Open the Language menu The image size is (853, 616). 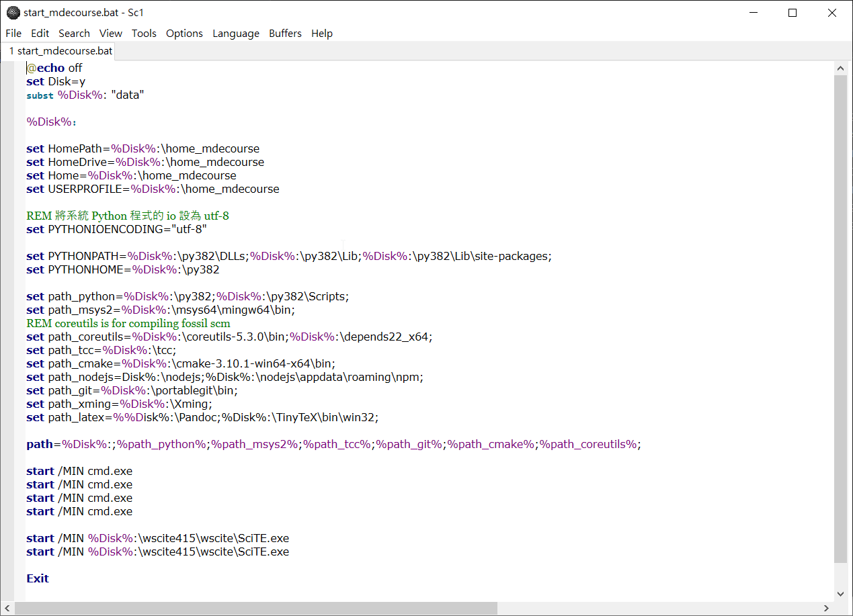[x=236, y=34]
